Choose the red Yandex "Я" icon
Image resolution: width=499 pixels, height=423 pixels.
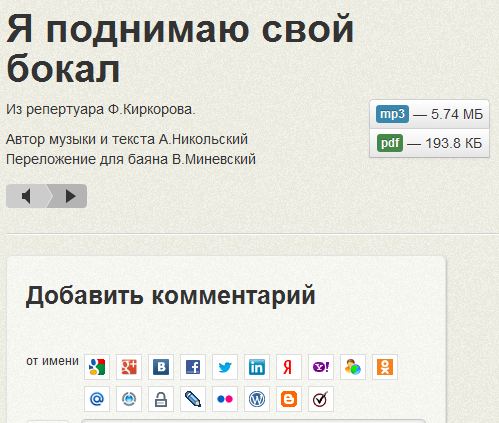289,367
